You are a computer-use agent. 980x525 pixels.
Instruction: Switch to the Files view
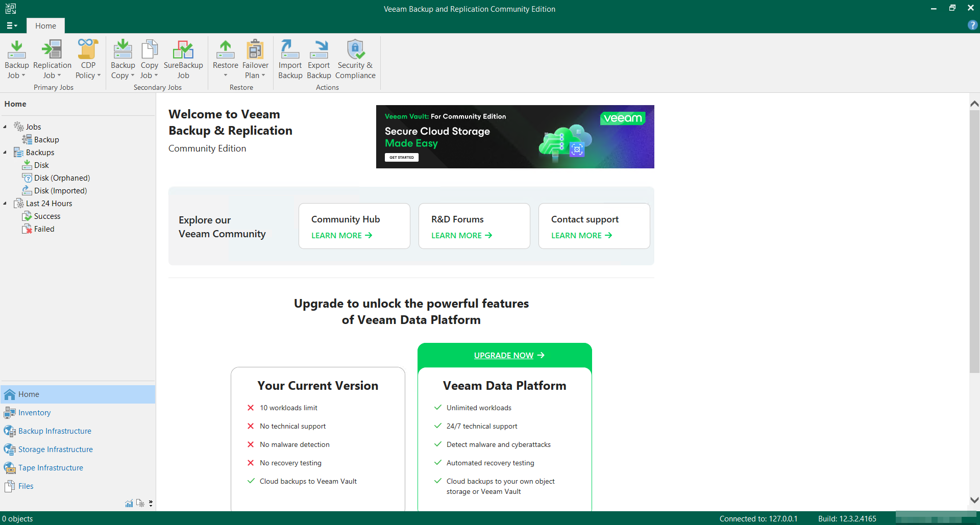point(78,486)
